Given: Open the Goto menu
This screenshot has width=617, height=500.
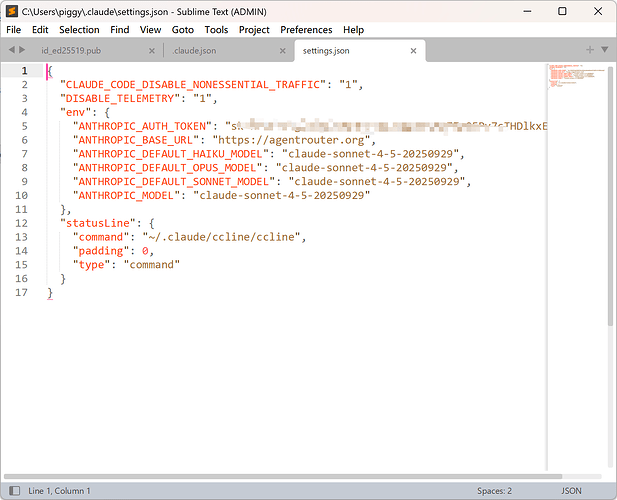Looking at the screenshot, I should click(x=183, y=30).
